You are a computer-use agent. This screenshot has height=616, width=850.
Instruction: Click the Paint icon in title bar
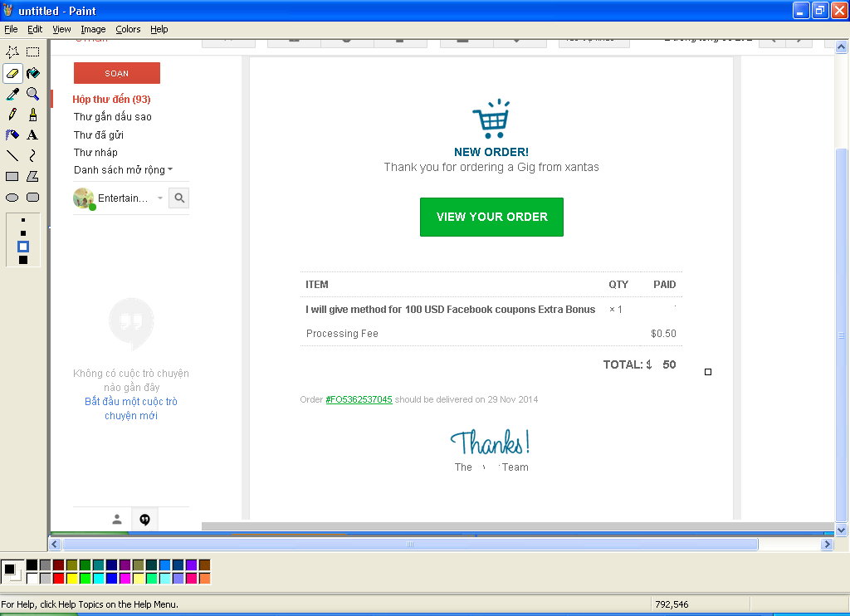7,10
